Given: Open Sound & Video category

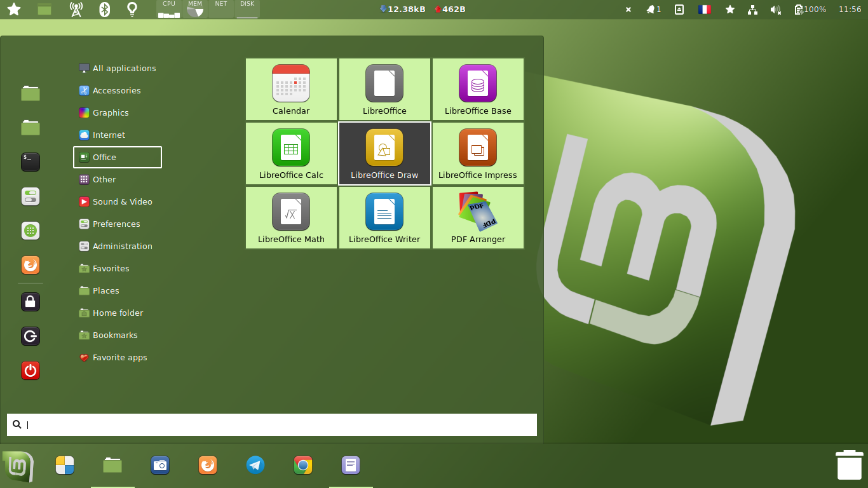Looking at the screenshot, I should [118, 201].
